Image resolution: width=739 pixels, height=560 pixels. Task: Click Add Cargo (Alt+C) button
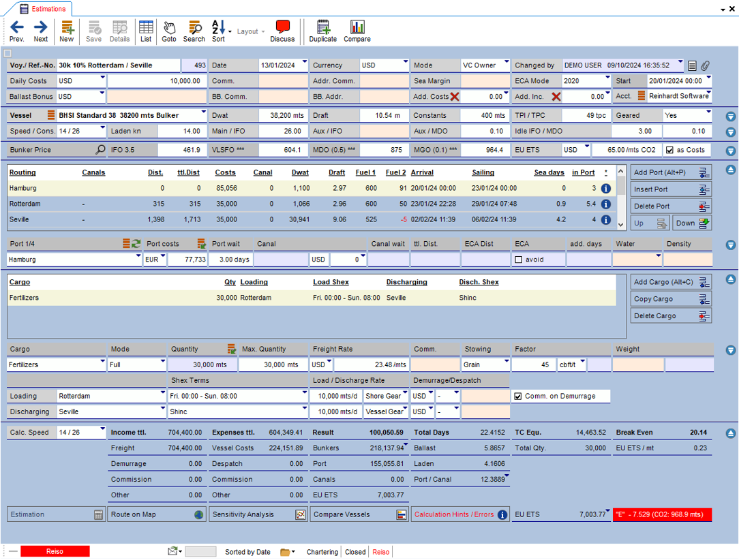tap(671, 282)
